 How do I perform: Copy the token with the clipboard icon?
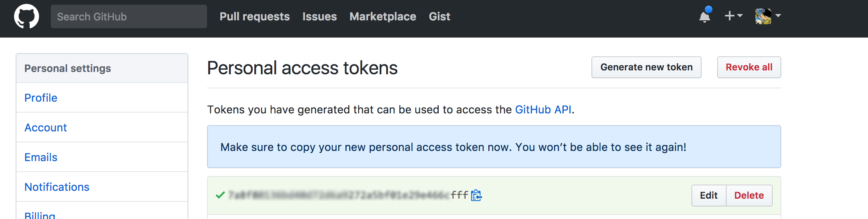(476, 195)
